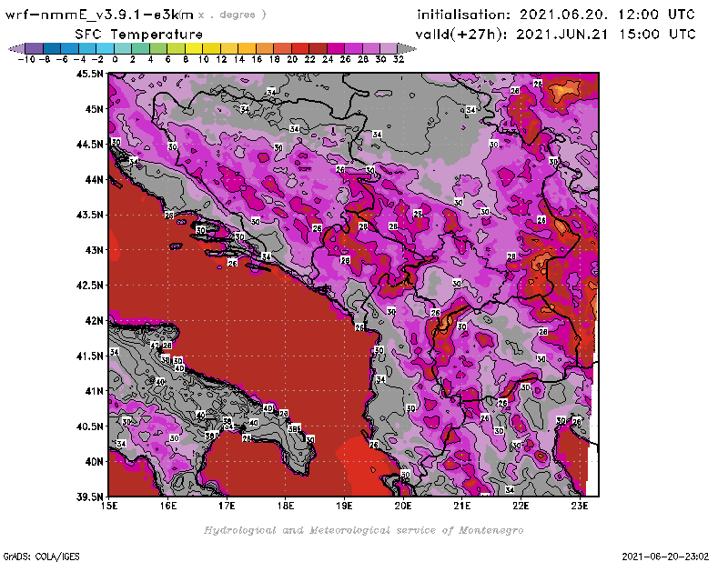Click the 42N latitude axis label
Screen dimensions: 728x562
pos(94,320)
